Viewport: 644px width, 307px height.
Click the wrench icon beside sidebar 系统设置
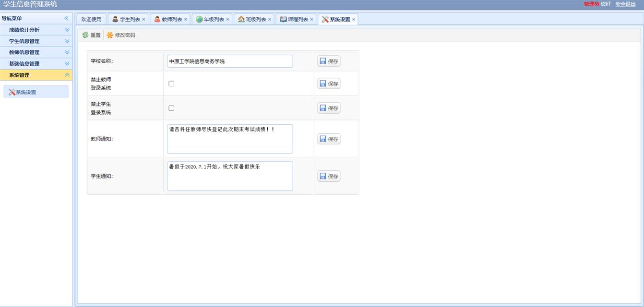(x=12, y=92)
